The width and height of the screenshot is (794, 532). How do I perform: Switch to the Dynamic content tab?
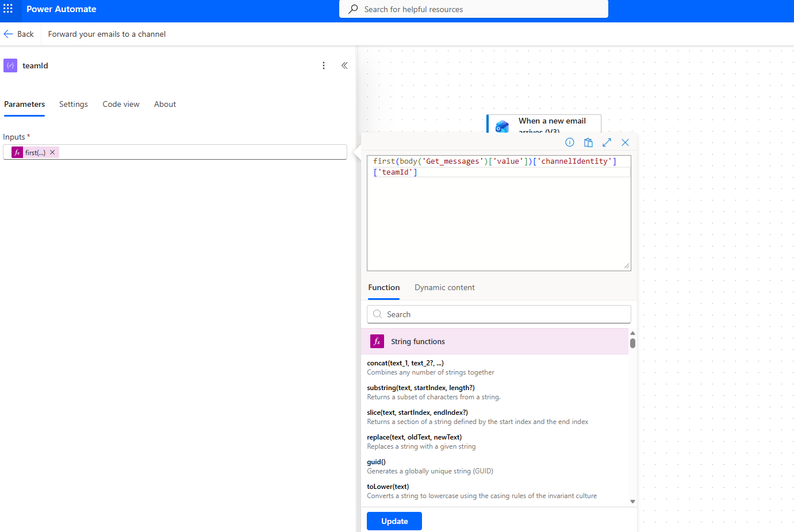pyautogui.click(x=444, y=287)
